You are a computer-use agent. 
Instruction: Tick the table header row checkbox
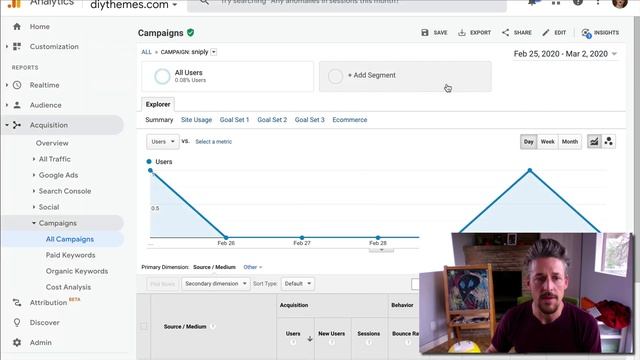[144, 326]
